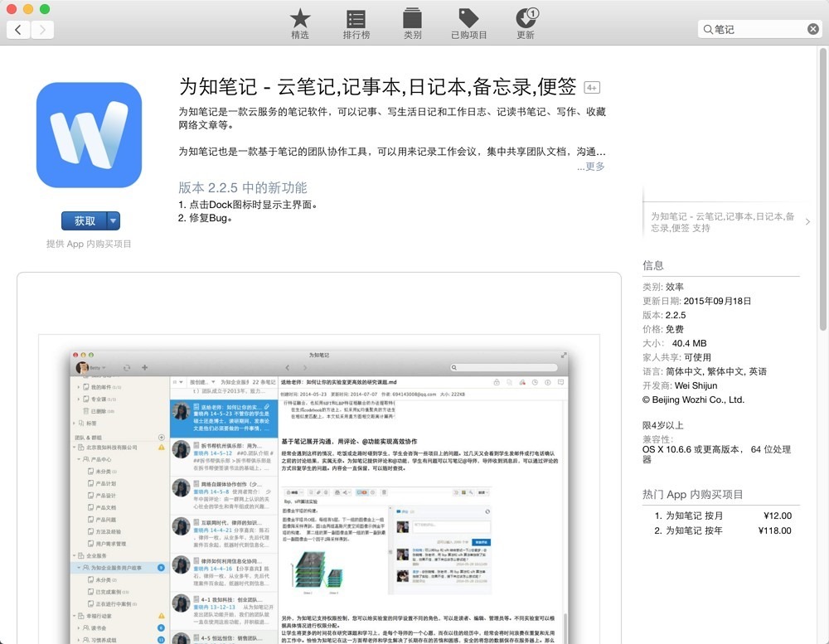
Task: Click the magnifying glass search icon
Action: point(707,29)
